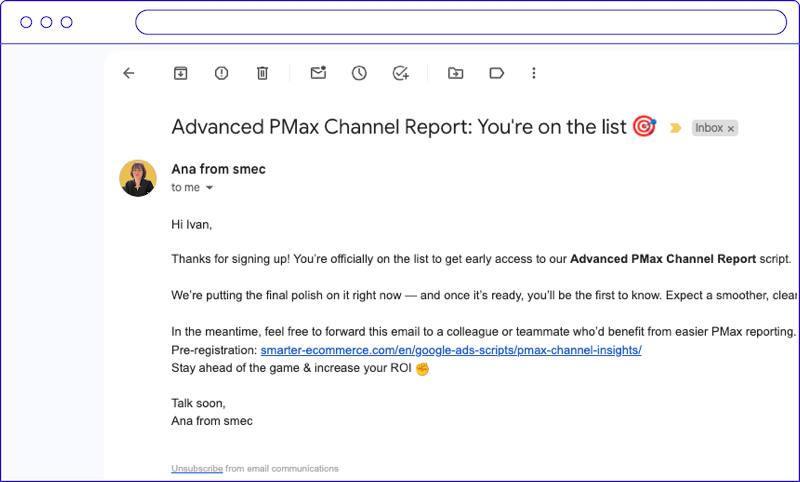Image resolution: width=800 pixels, height=482 pixels.
Task: Click the first browser window circle button
Action: point(26,22)
